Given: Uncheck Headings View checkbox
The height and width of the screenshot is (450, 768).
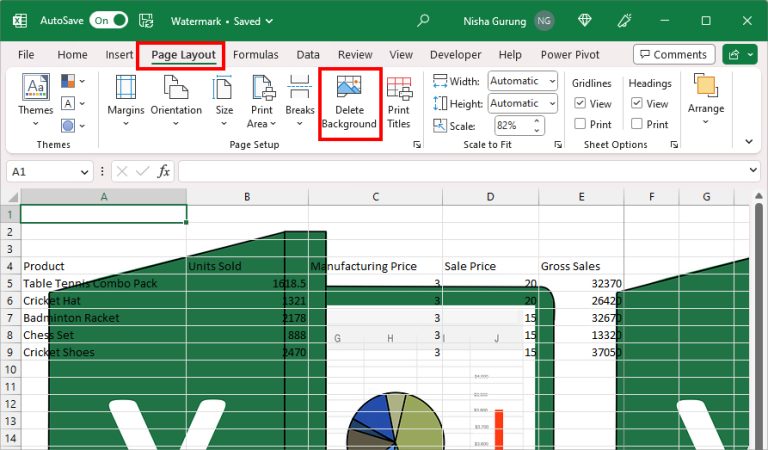Looking at the screenshot, I should tap(637, 103).
